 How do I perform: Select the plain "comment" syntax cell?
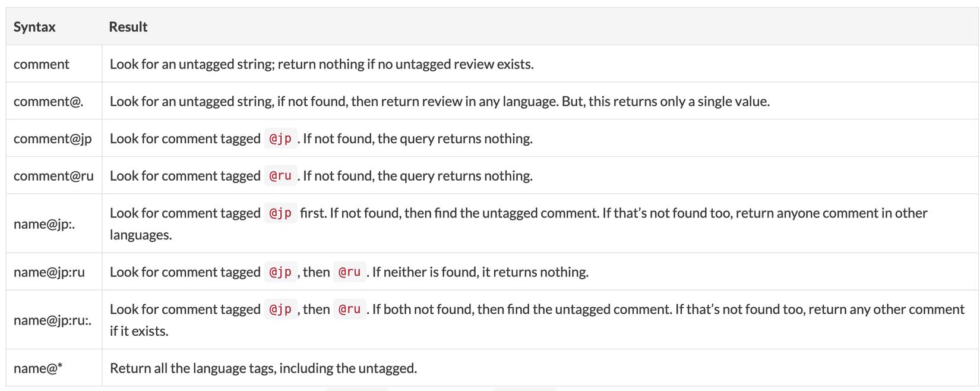click(42, 64)
